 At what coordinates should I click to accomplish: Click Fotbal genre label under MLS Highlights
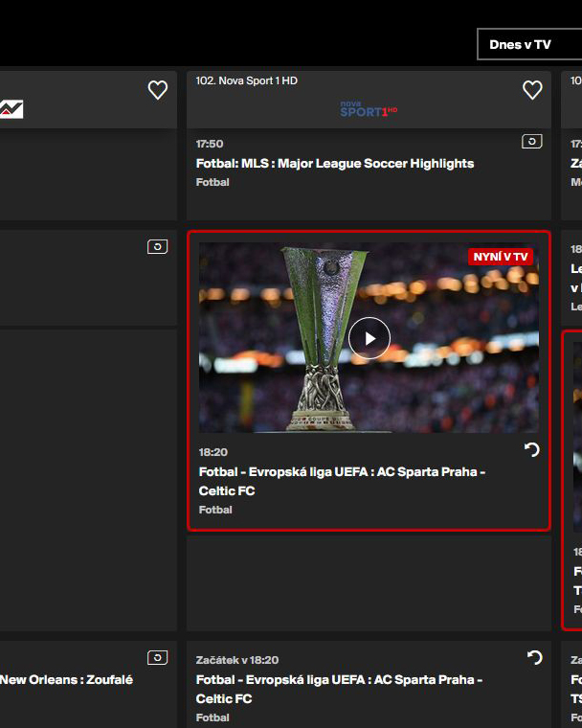point(213,182)
